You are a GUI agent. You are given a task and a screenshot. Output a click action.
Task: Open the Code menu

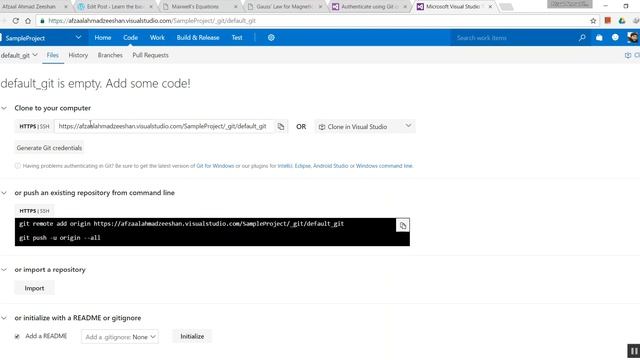[130, 38]
